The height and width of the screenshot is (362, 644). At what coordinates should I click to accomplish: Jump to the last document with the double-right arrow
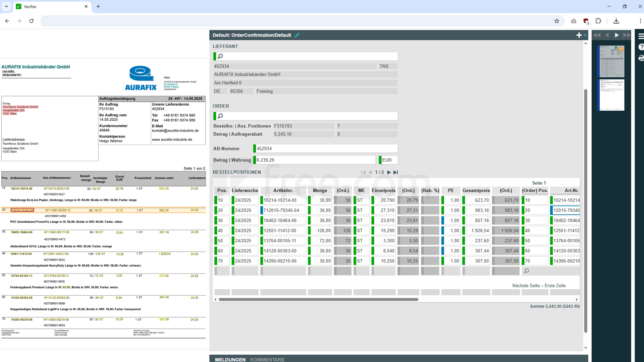coord(627,35)
